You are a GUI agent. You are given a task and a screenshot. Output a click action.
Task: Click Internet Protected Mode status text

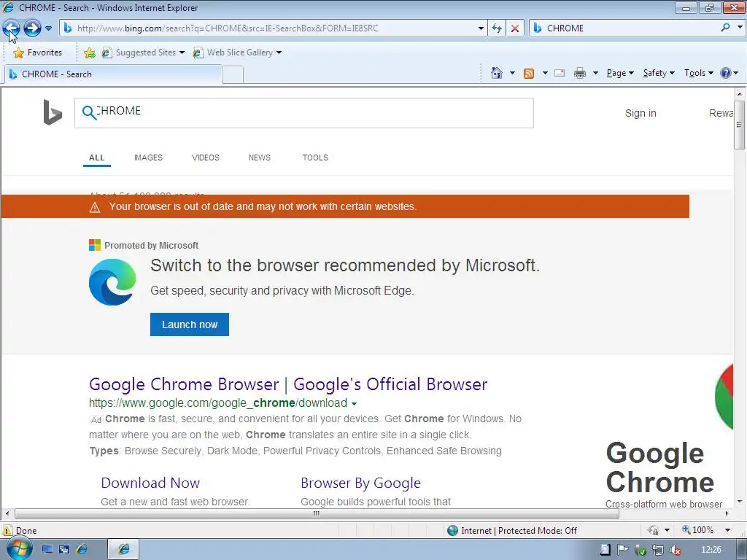click(519, 531)
